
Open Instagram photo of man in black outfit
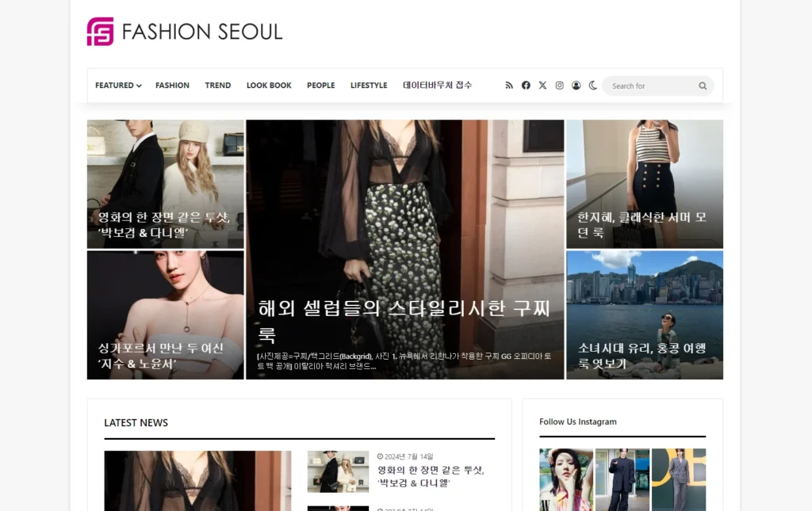[622, 480]
